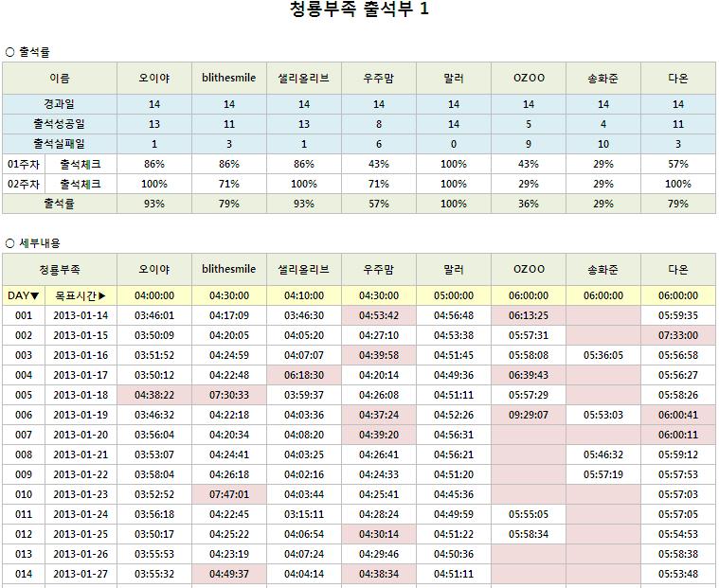Click the '목표시간▶' header cell

(x=81, y=295)
